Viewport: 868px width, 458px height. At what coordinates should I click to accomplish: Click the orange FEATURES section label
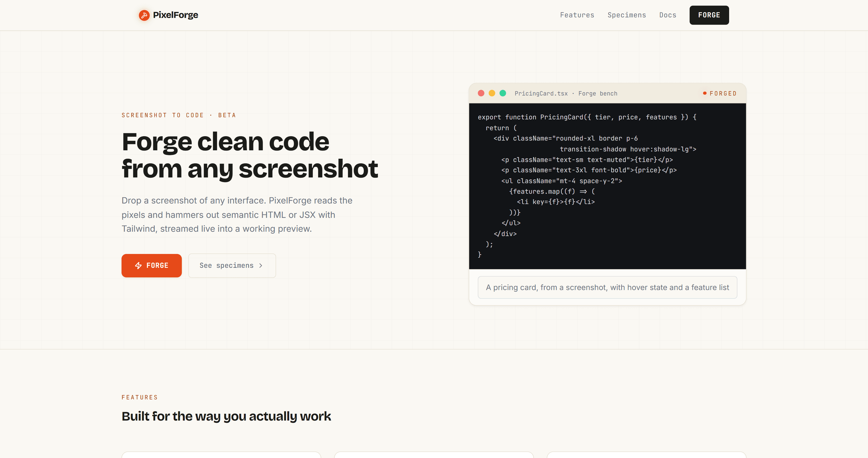tap(139, 397)
